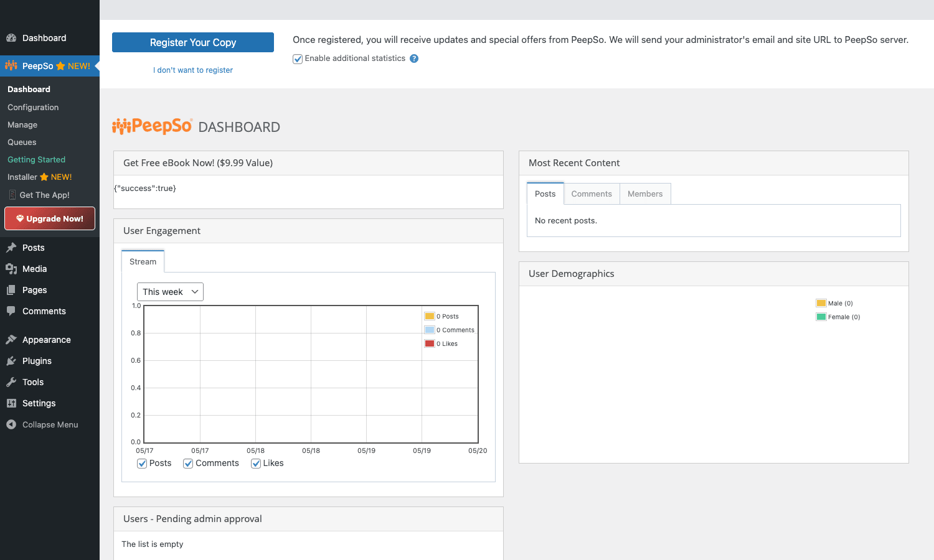Open the Installer submenu item
Screen dimensions: 934x560
(x=39, y=177)
